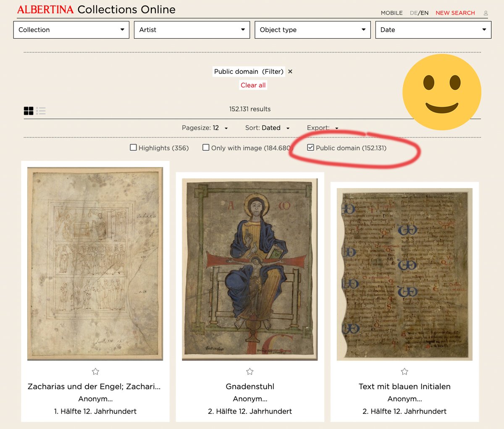Switch to list view
The image size is (504, 429).
point(41,110)
